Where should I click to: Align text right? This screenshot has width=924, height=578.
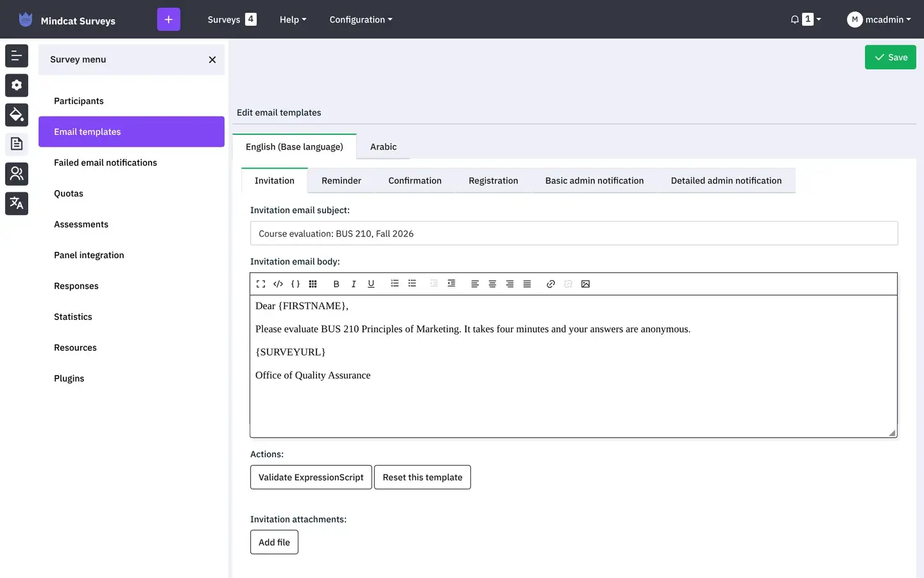509,284
